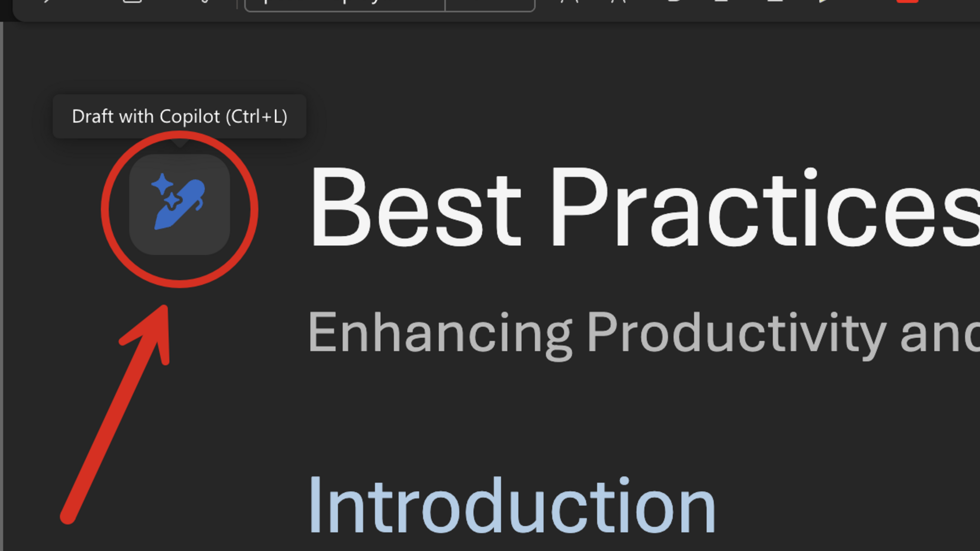Place cursor in the word "Practices" of the title
The height and width of the screenshot is (551, 980).
pos(766,208)
